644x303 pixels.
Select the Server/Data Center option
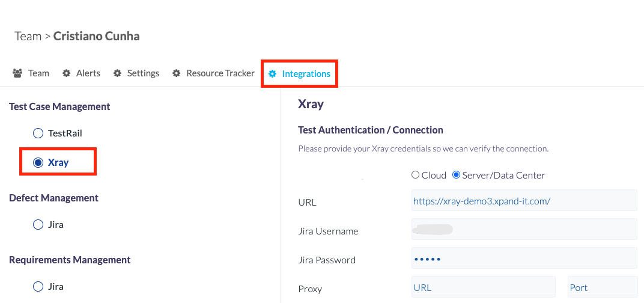456,175
